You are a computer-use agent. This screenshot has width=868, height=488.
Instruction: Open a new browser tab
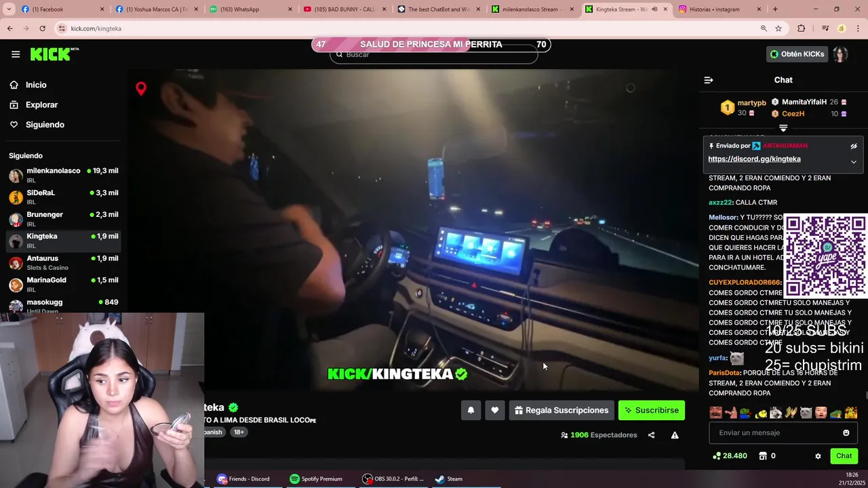(775, 9)
